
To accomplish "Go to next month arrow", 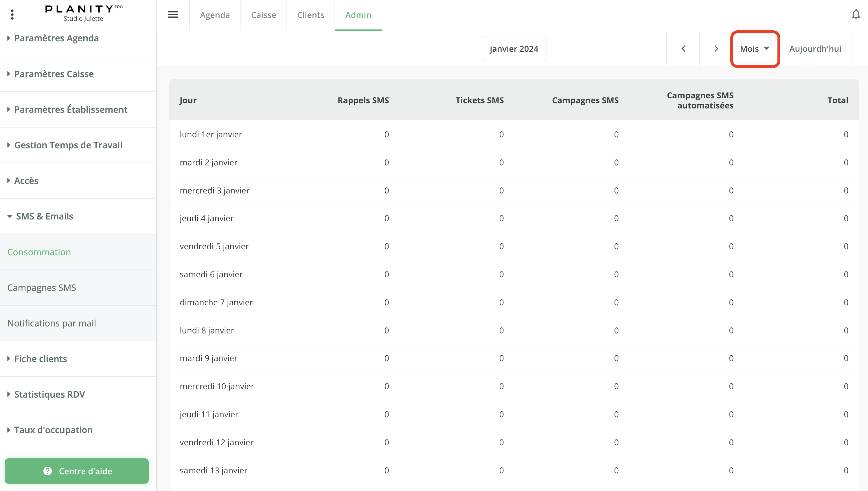I will [x=716, y=49].
